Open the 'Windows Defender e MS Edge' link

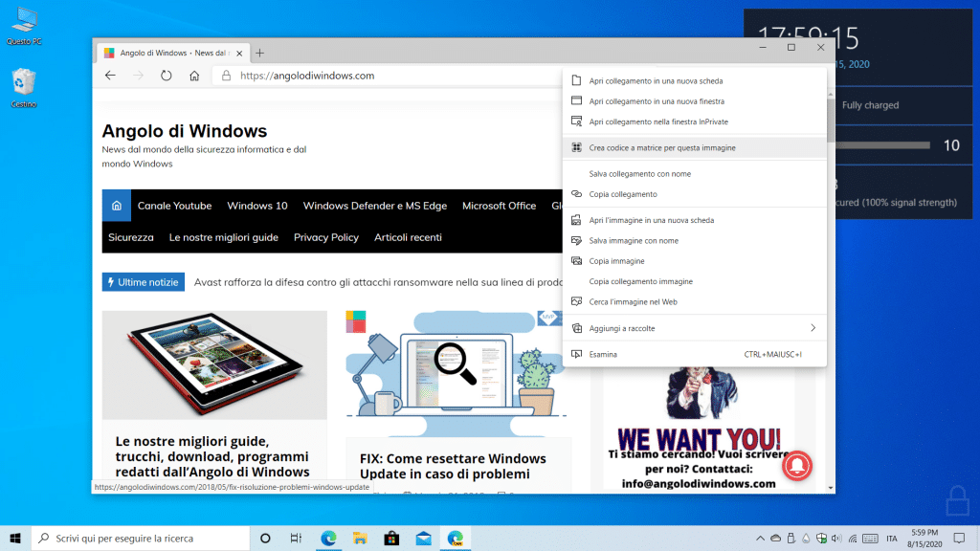[374, 206]
